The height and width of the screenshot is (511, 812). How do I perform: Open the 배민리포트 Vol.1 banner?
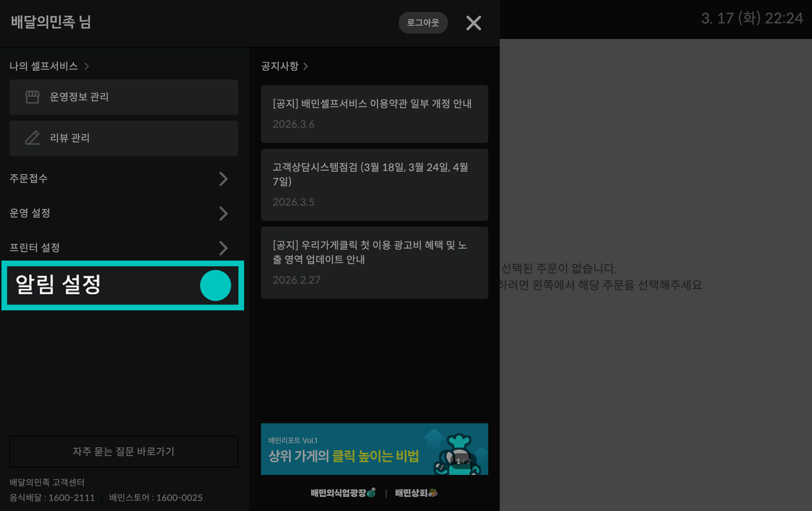[x=374, y=449]
